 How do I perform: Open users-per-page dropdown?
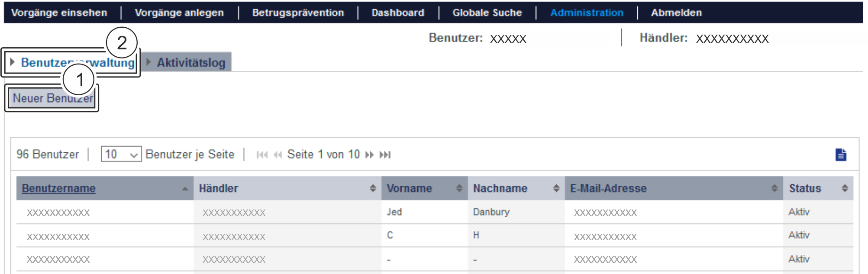pyautogui.click(x=121, y=155)
